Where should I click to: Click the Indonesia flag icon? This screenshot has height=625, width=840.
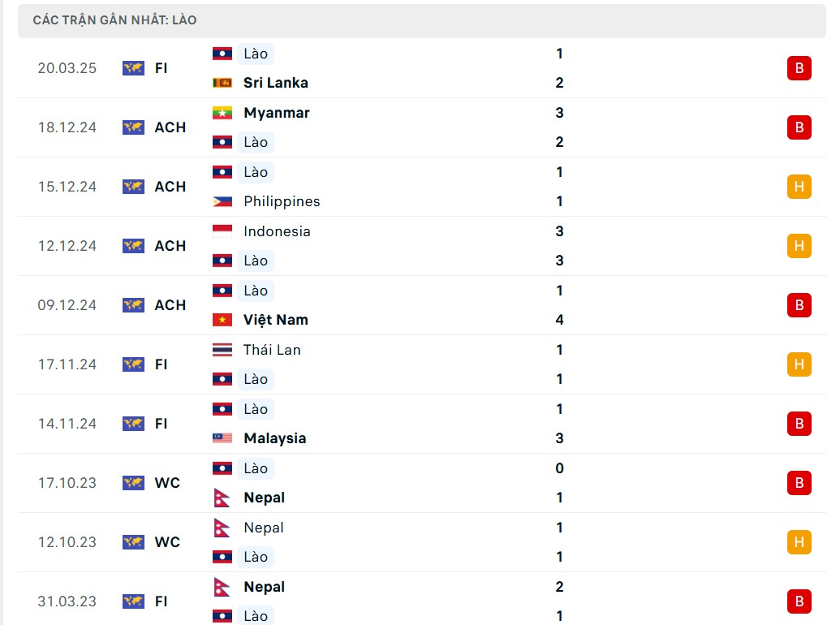pos(222,231)
